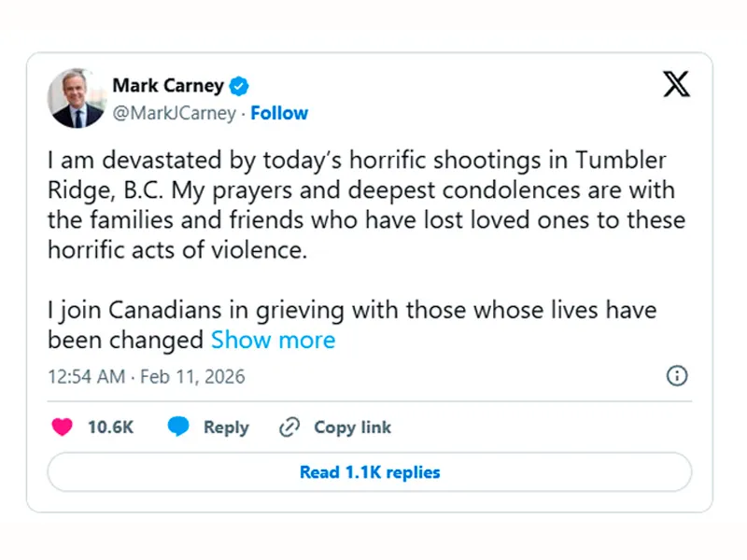This screenshot has height=560, width=747.
Task: Click the X logo icon
Action: click(677, 84)
